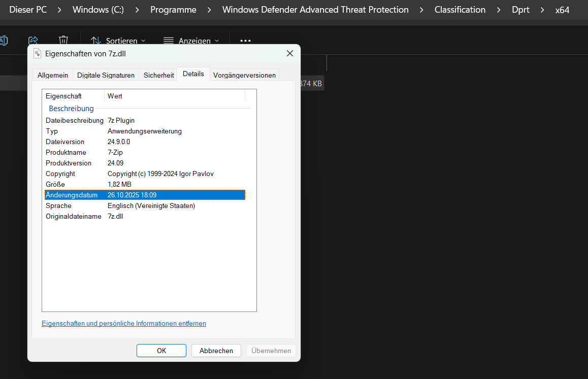This screenshot has width=588, height=379.
Task: Go to Programme folder in address bar
Action: 173,10
